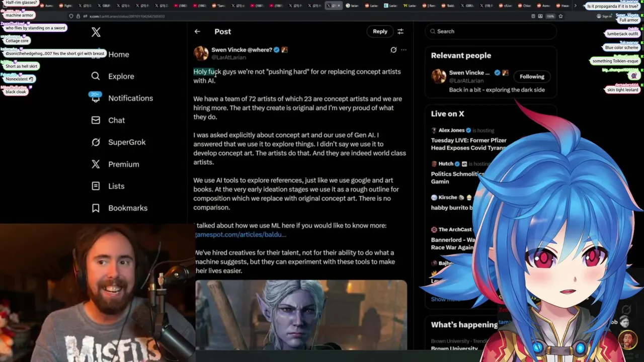This screenshot has height=362, width=644.
Task: Click 'Relevant people' heading
Action: tap(461, 56)
